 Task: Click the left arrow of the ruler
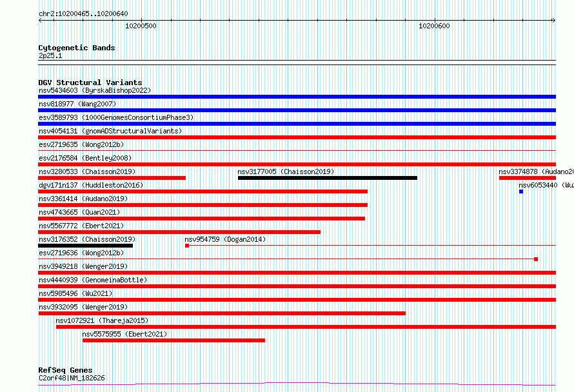coord(40,21)
